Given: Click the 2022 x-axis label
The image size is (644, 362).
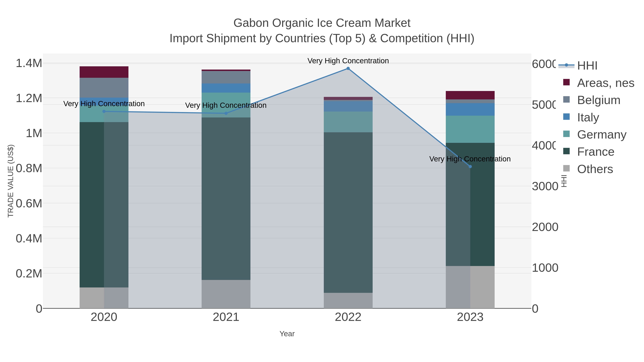Looking at the screenshot, I should click(348, 317).
